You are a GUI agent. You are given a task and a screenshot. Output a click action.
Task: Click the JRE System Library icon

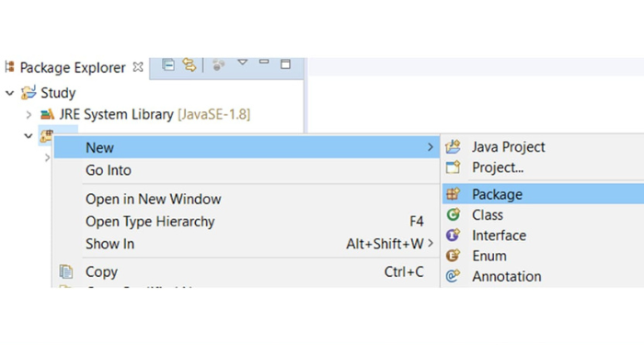pos(47,114)
